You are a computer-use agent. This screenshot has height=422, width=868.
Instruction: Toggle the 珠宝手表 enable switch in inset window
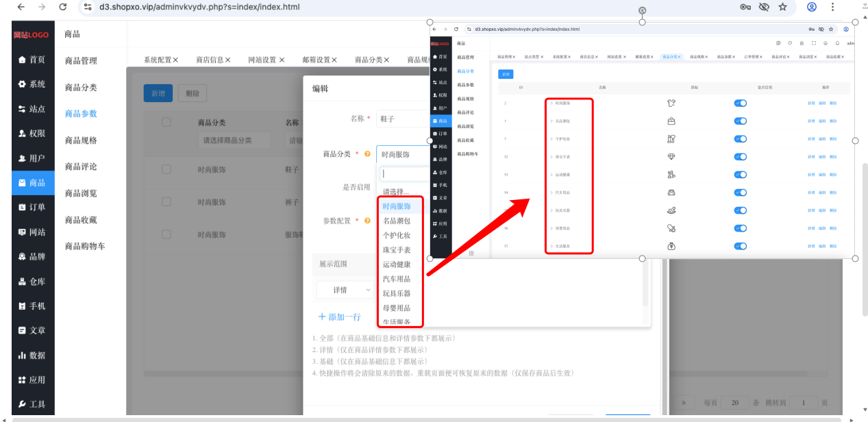[740, 157]
